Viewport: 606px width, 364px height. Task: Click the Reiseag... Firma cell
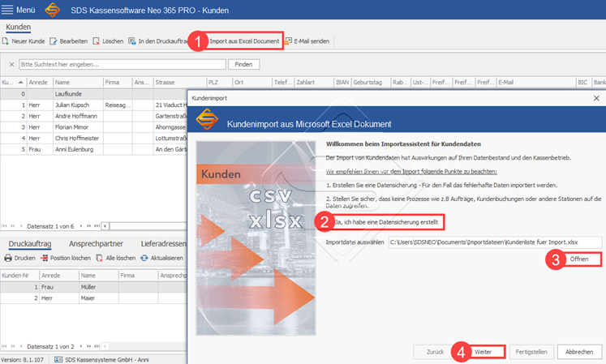click(x=118, y=105)
